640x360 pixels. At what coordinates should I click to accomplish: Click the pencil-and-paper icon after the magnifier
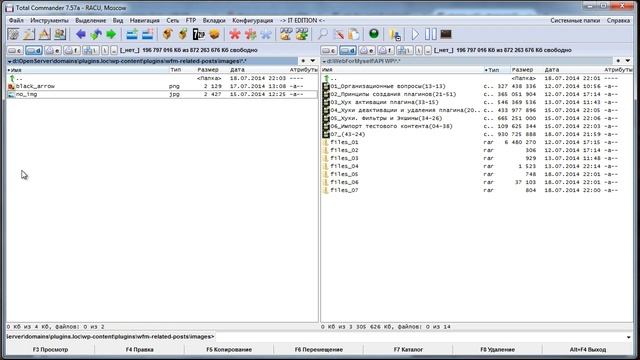338,34
